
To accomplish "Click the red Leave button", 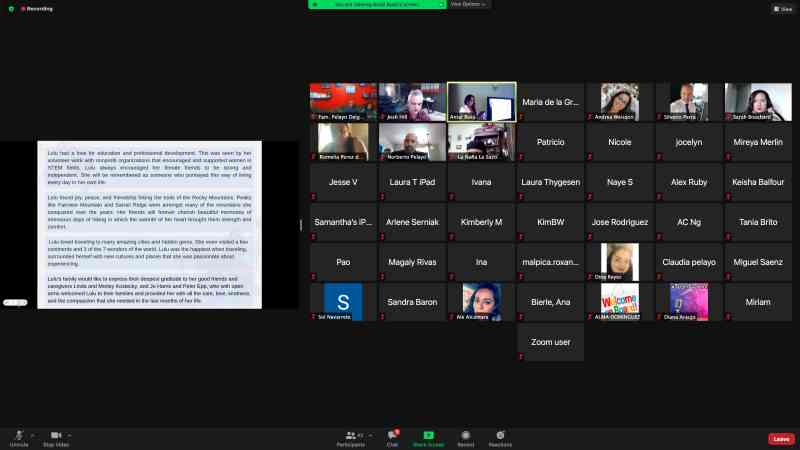I will click(781, 439).
